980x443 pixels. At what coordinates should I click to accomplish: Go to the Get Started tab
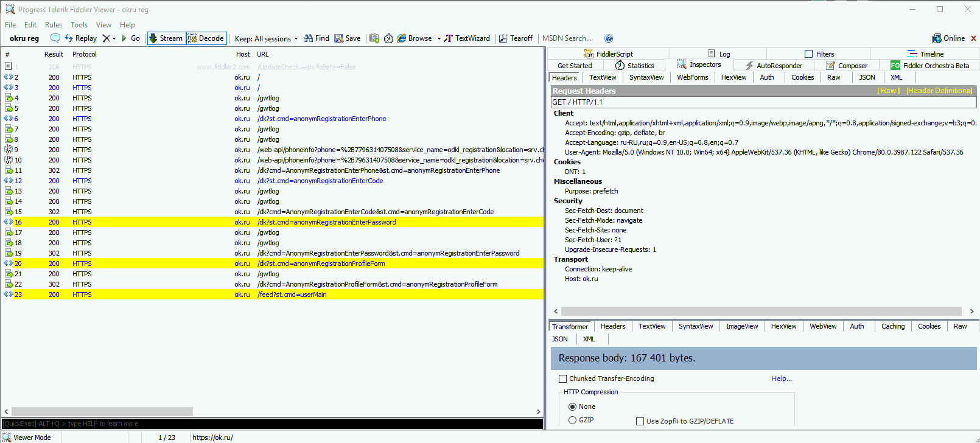click(575, 66)
